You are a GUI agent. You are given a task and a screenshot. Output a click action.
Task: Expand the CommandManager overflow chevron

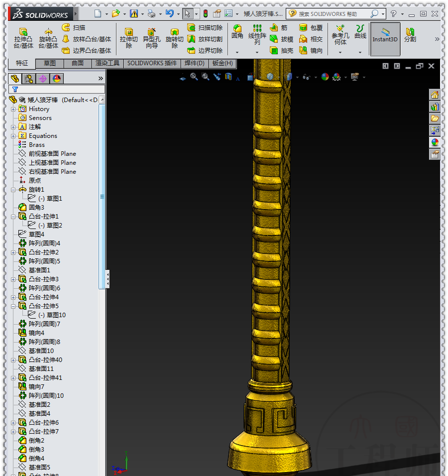(437, 39)
